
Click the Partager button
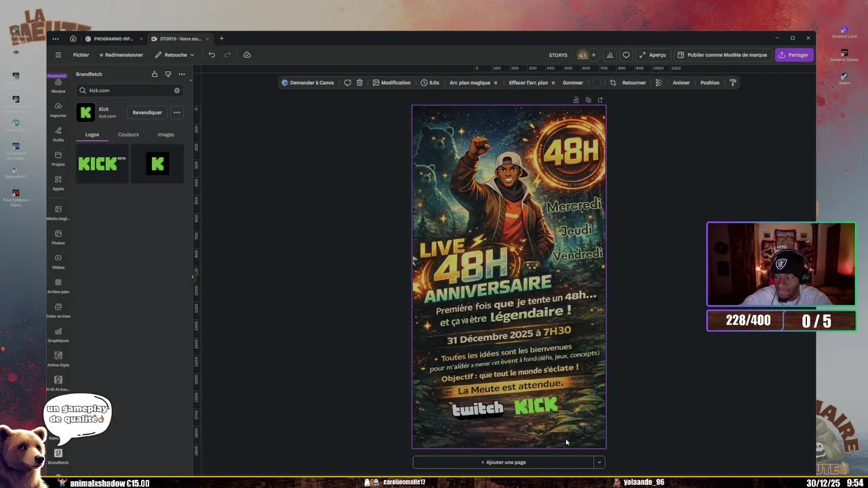point(793,55)
